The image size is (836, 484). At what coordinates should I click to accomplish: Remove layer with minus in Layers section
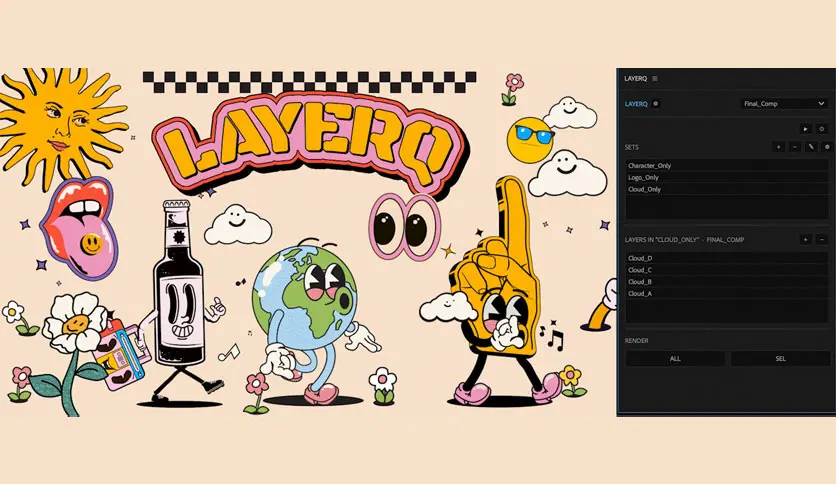coord(822,239)
